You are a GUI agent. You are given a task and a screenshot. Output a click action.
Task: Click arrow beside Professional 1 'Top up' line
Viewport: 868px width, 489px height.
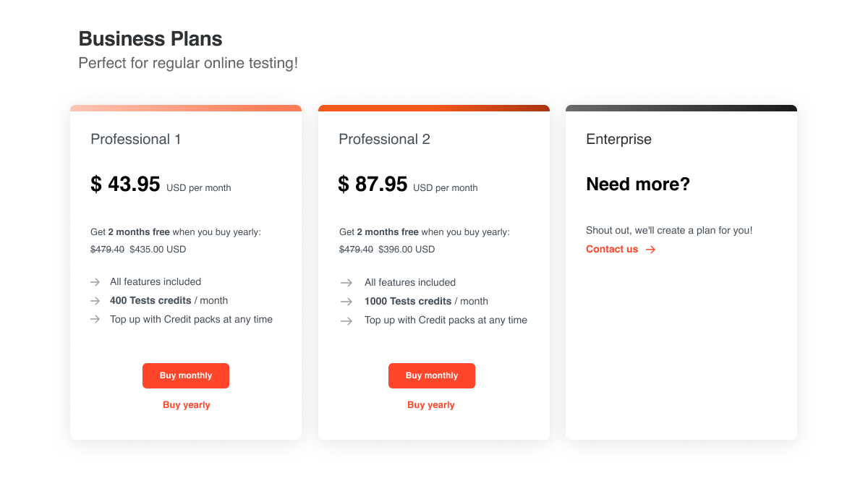pos(95,320)
